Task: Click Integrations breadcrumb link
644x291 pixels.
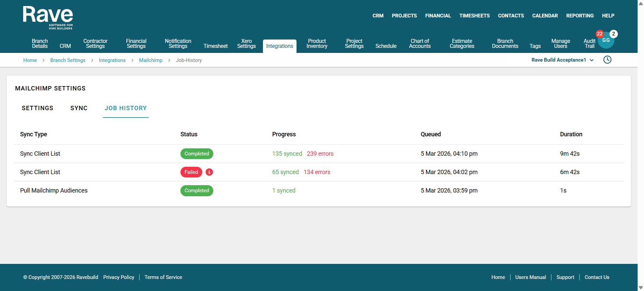Action: coord(112,60)
